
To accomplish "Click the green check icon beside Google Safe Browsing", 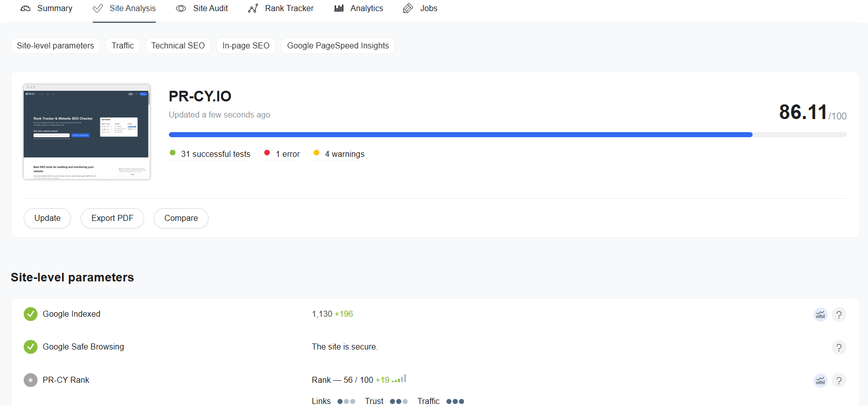I will click(31, 347).
